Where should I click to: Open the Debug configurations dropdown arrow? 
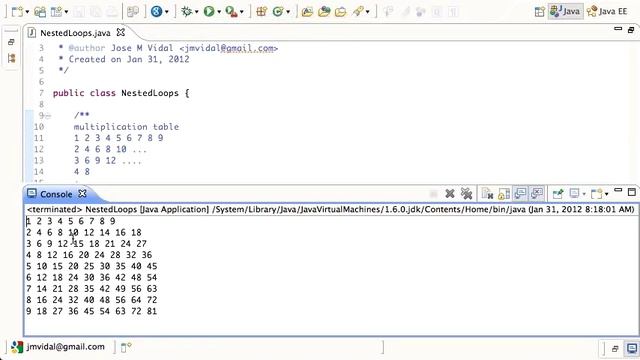(196, 12)
